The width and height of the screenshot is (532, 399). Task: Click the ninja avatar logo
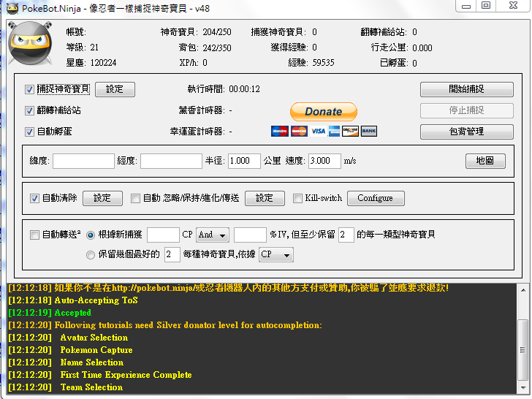30,43
